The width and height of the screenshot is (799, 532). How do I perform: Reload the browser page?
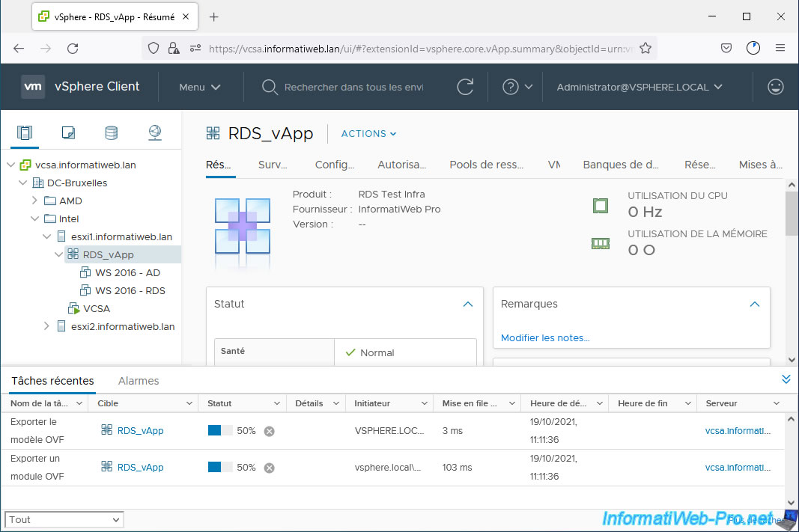point(73,49)
